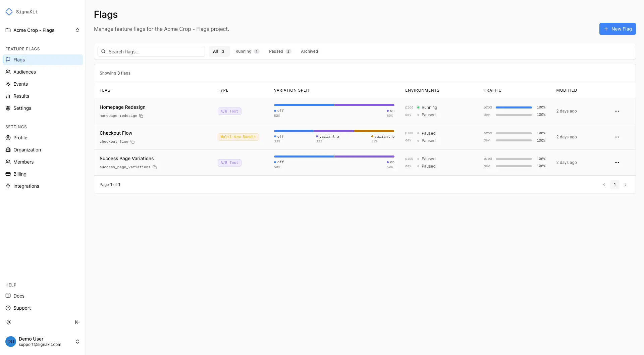Switch to the Archived tab
The image size is (644, 355).
(309, 51)
